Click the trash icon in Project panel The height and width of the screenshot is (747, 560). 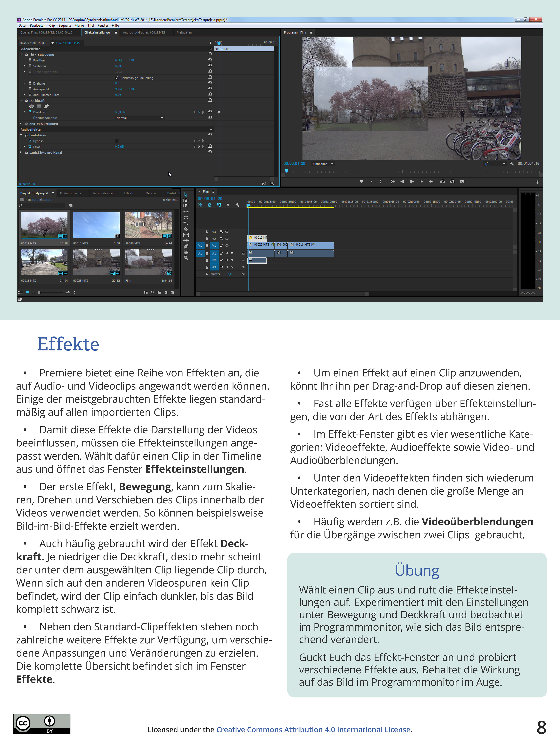[x=173, y=292]
